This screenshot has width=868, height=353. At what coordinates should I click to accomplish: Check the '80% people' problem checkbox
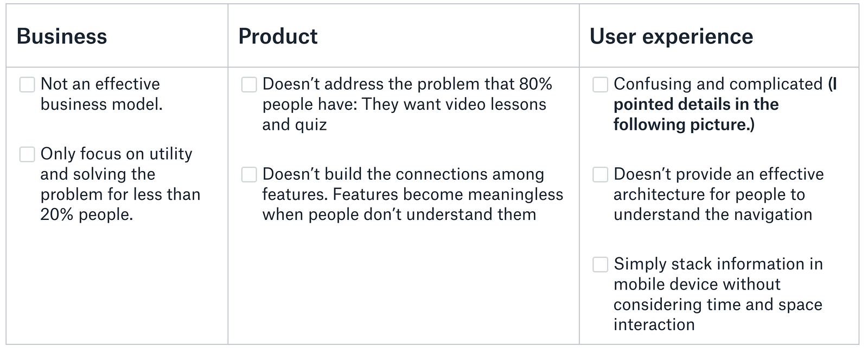click(x=249, y=85)
